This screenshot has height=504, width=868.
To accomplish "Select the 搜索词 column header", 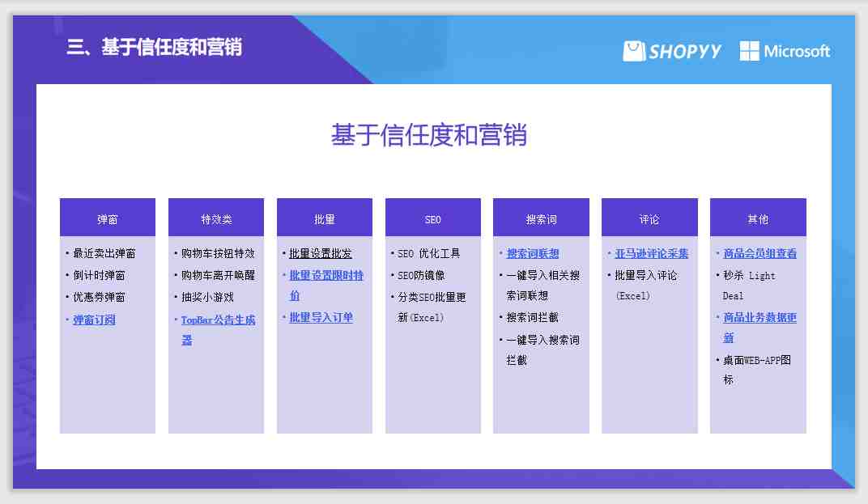I will [541, 219].
